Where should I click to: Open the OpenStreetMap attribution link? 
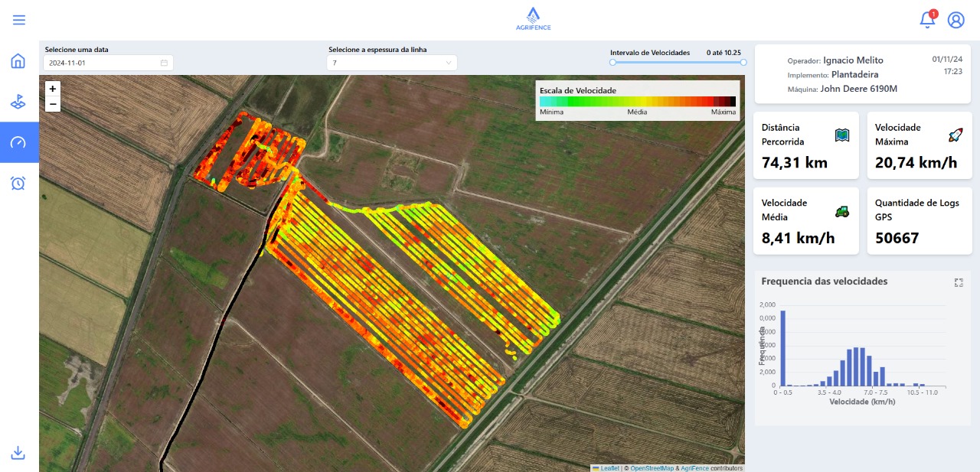652,468
